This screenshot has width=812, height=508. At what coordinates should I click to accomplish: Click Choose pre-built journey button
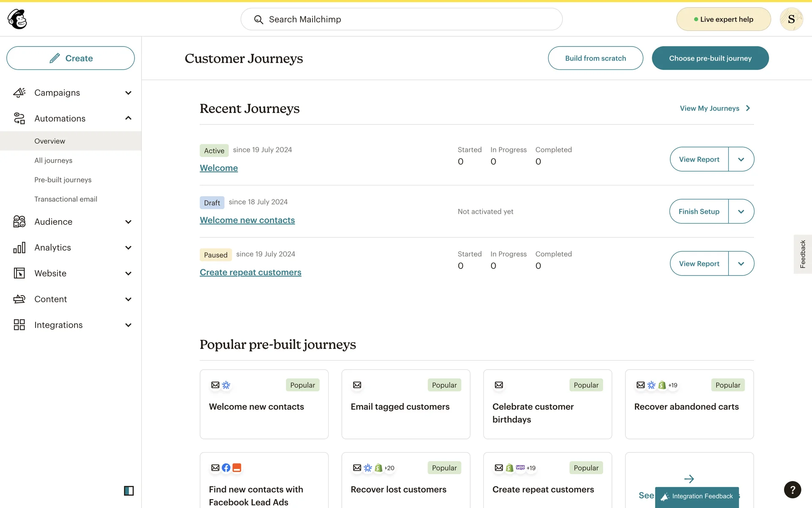point(710,58)
